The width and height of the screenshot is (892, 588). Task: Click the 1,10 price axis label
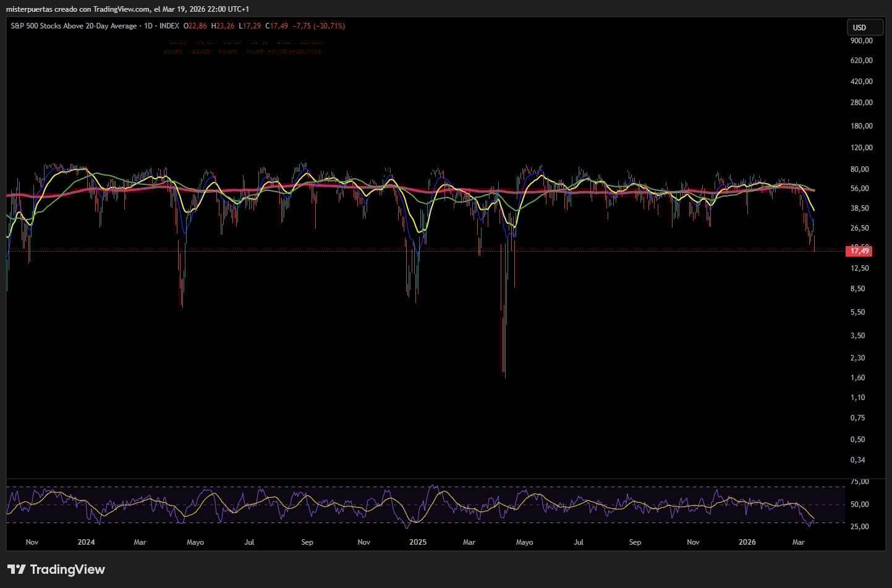858,398
